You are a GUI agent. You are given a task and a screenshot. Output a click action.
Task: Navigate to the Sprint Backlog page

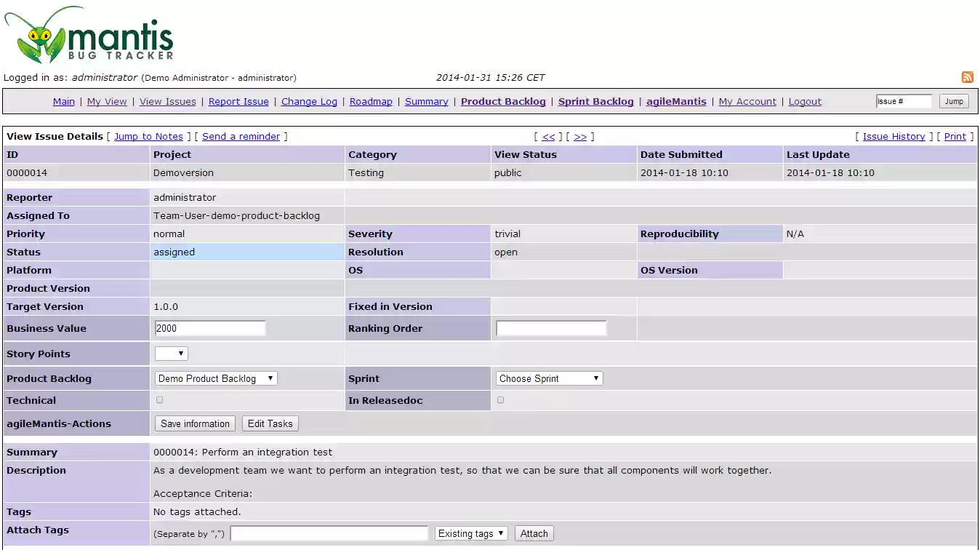pyautogui.click(x=595, y=101)
